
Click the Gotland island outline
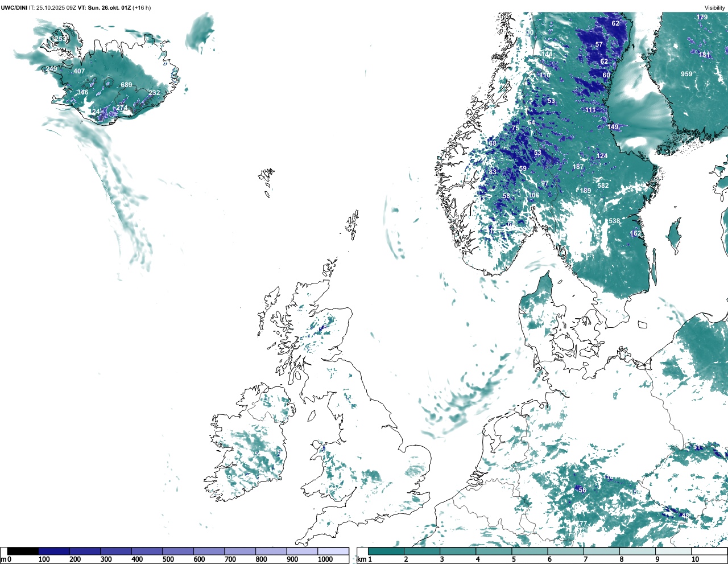coord(674,236)
